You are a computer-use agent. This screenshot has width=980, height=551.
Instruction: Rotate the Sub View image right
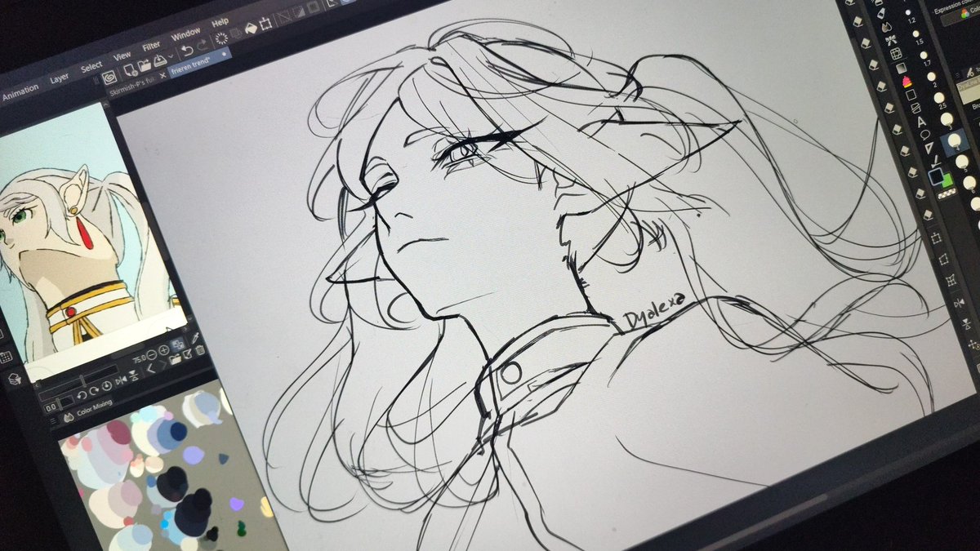pyautogui.click(x=94, y=390)
